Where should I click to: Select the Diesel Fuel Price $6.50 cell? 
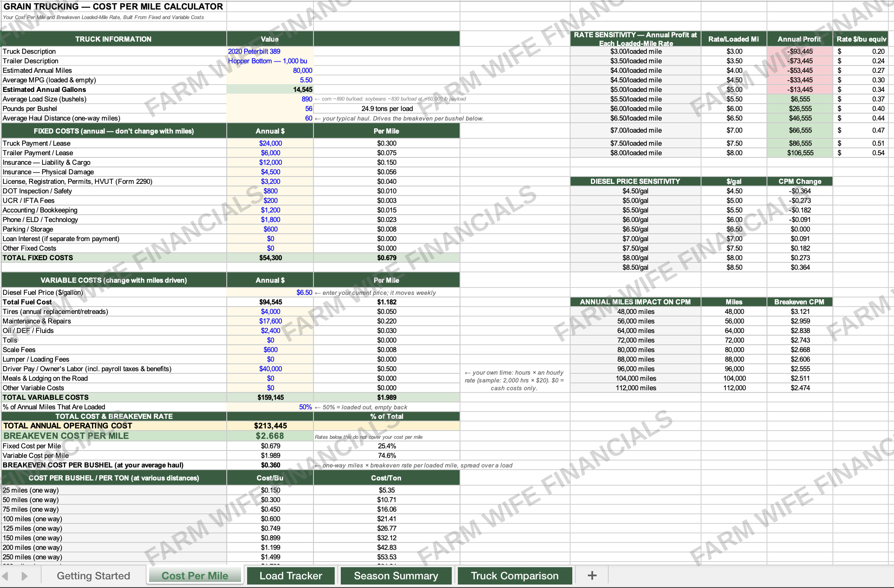click(x=270, y=292)
